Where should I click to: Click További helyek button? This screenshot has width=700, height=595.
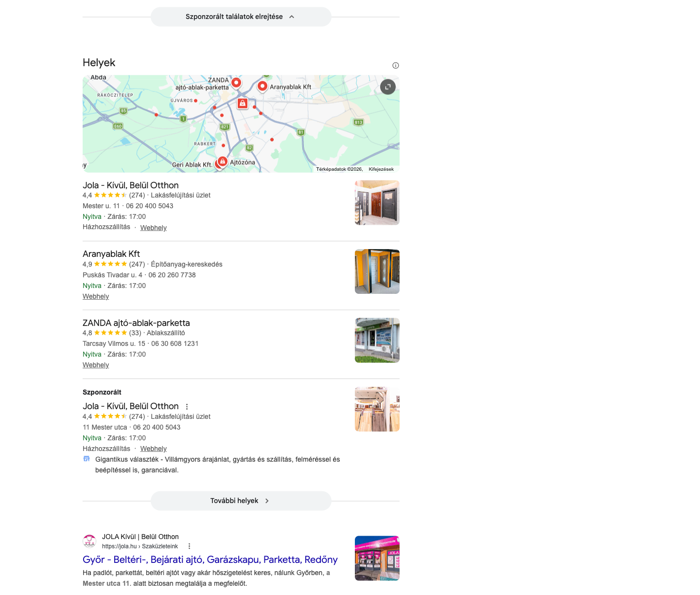pos(241,501)
